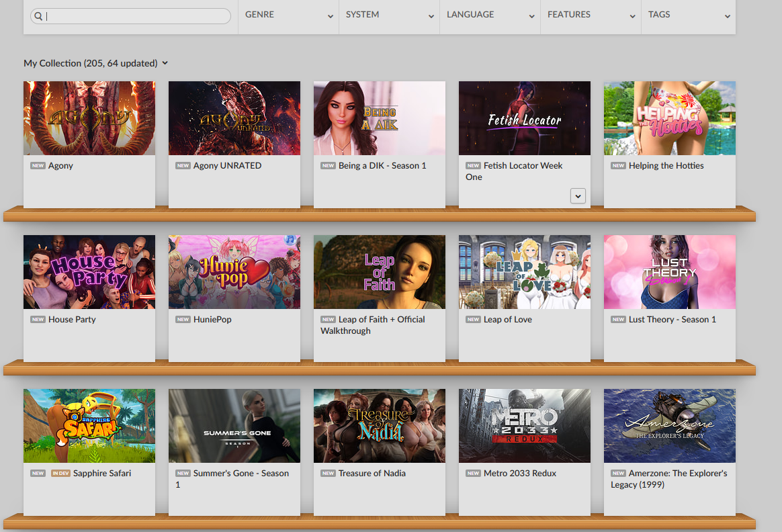Click the Agony title text
This screenshot has height=532, width=782.
[x=60, y=165]
